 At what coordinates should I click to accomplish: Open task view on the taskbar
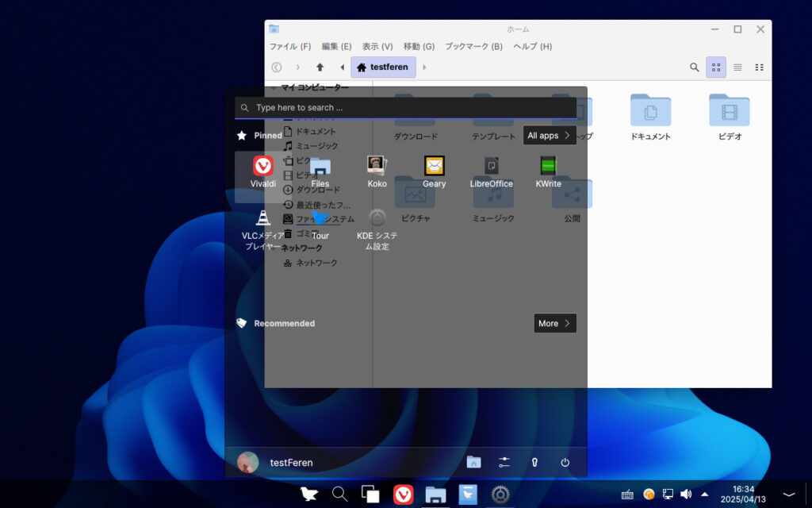pos(370,495)
